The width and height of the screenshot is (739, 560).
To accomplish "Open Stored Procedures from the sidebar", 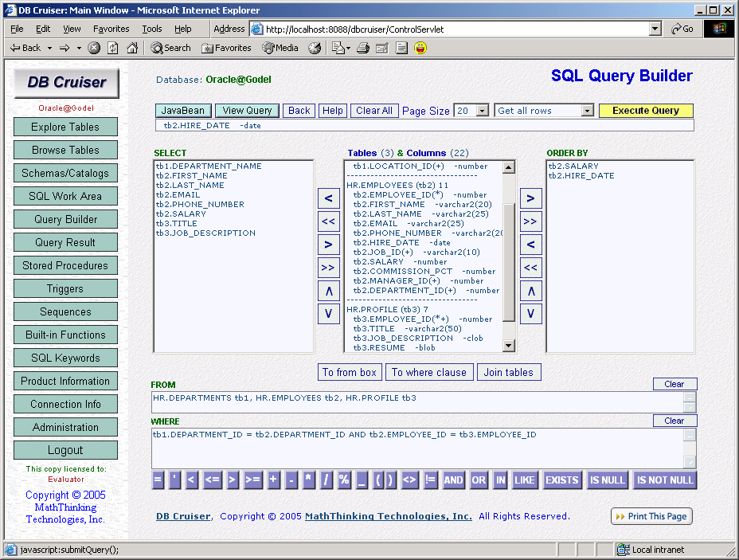I will (65, 265).
